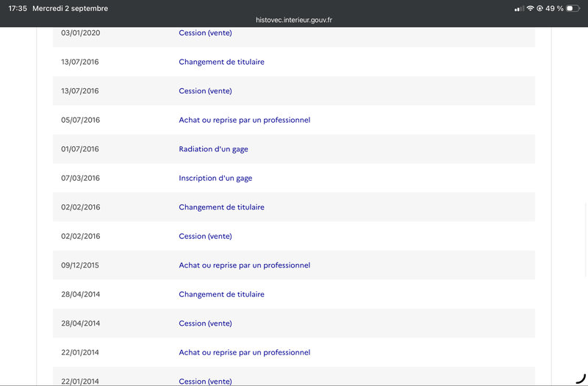The height and width of the screenshot is (386, 588).
Task: Open Changement de titulaire dated 13/07/2016
Action: click(221, 62)
